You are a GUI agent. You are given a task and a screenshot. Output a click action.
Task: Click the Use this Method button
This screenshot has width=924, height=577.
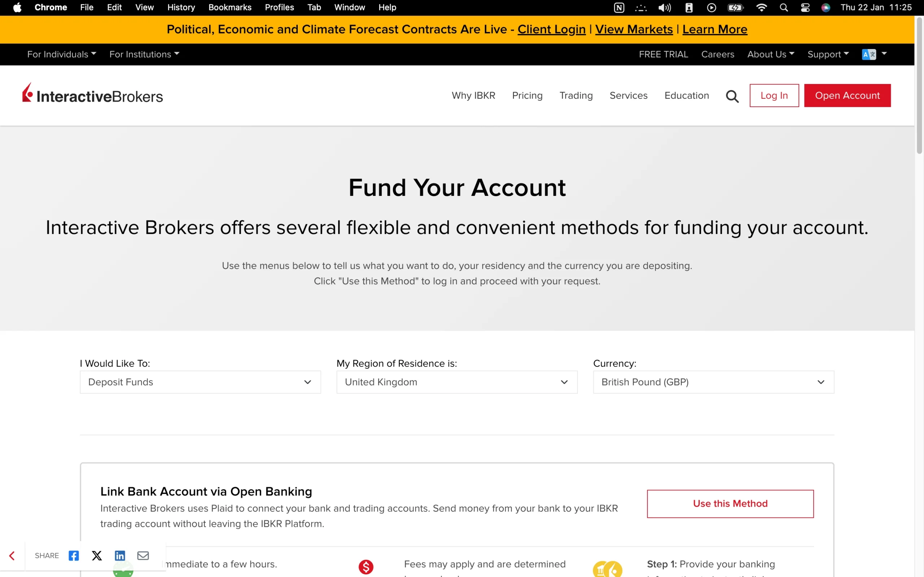pos(730,503)
